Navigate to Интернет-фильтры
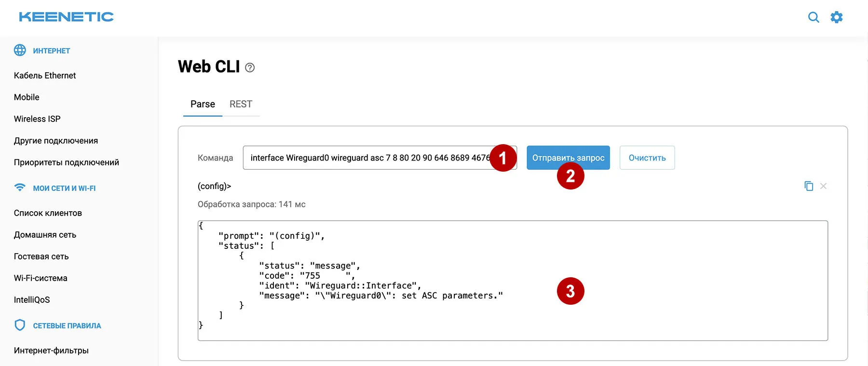The width and height of the screenshot is (868, 366). [x=51, y=351]
